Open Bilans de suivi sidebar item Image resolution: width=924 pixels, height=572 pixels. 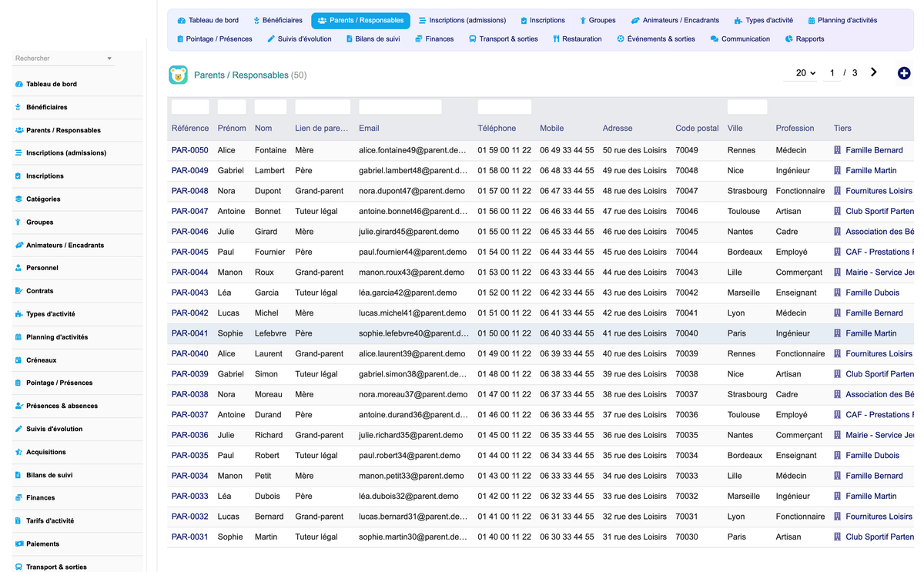pos(49,475)
